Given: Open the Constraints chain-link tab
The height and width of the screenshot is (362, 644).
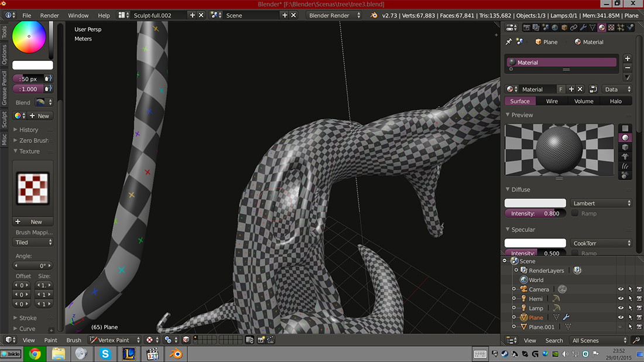Looking at the screenshot, I should 574,28.
